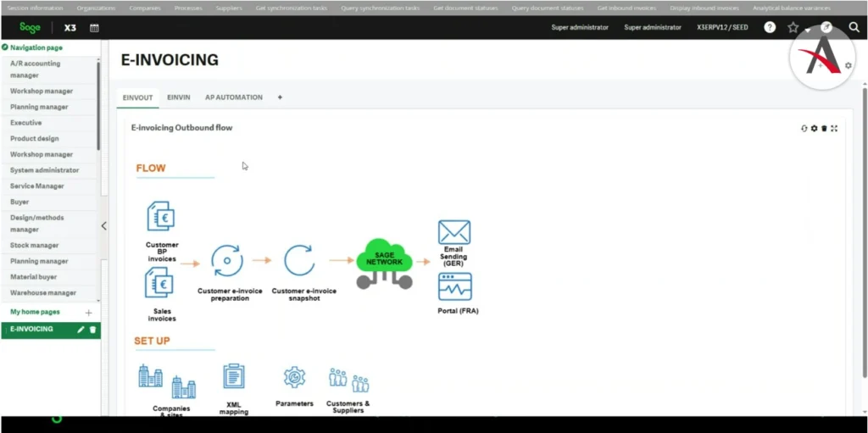Click the My home pages heading
Viewport: 868px width, 433px height.
tap(35, 313)
